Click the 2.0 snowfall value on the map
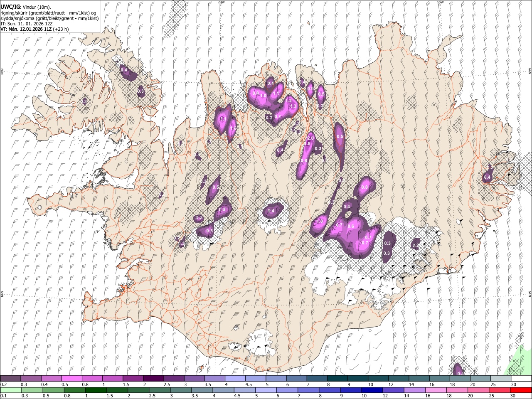This screenshot has height=399, width=532. coord(310,138)
